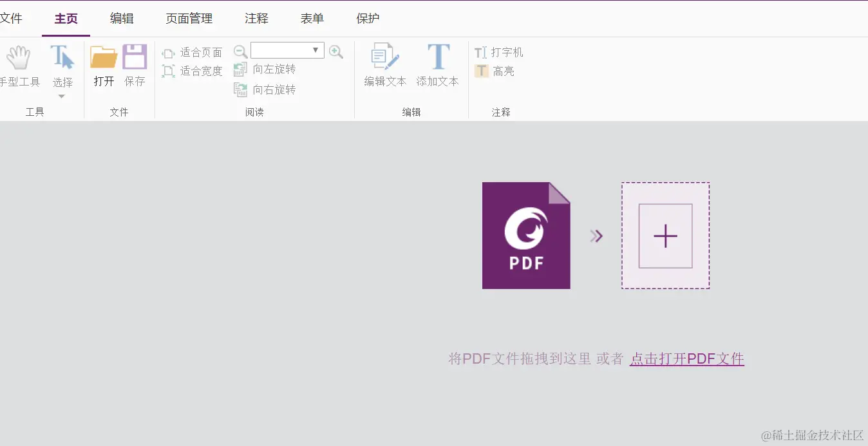The image size is (868, 446).
Task: Zoom out using the minus magnifier icon
Action: 240,51
